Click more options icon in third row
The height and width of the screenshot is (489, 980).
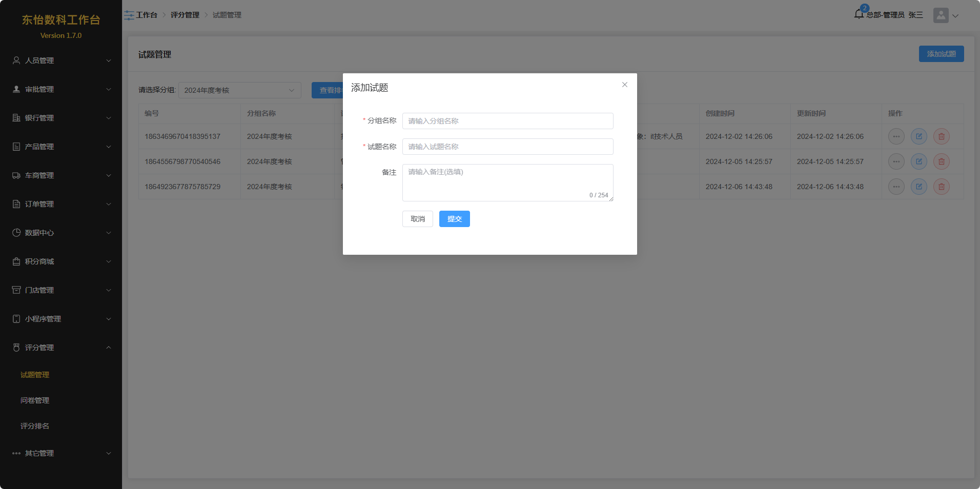(x=896, y=187)
